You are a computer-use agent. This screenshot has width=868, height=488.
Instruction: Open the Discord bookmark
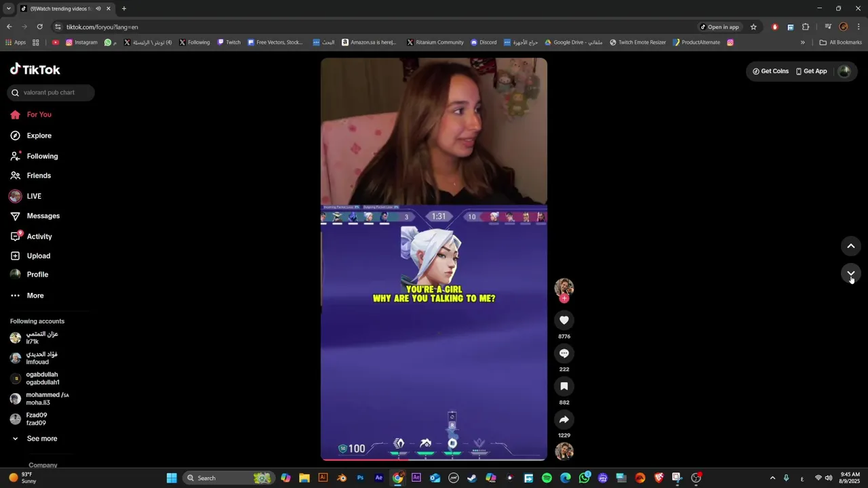[x=484, y=42]
